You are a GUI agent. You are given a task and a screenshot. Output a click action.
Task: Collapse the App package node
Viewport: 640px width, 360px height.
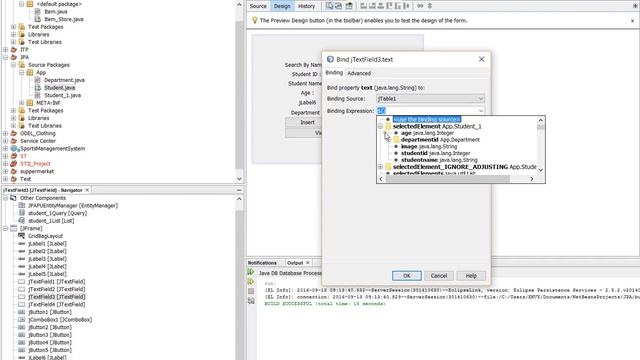(22, 72)
